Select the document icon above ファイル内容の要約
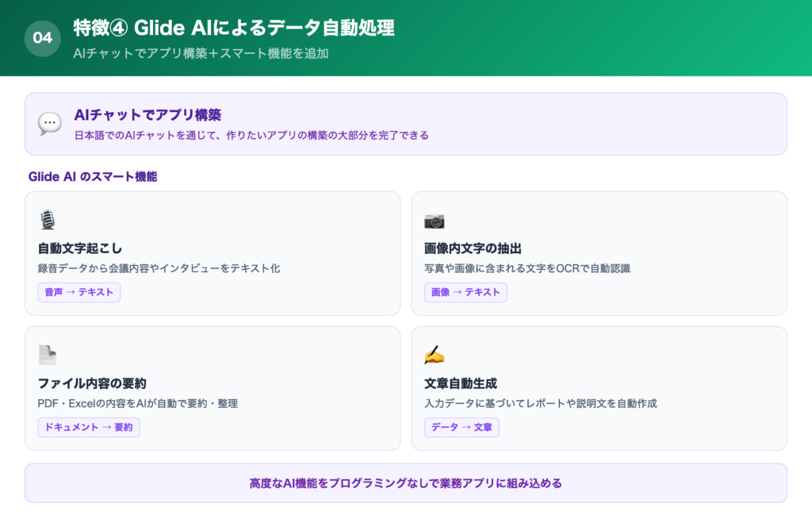Screen dimensions: 812x519 click(x=48, y=356)
